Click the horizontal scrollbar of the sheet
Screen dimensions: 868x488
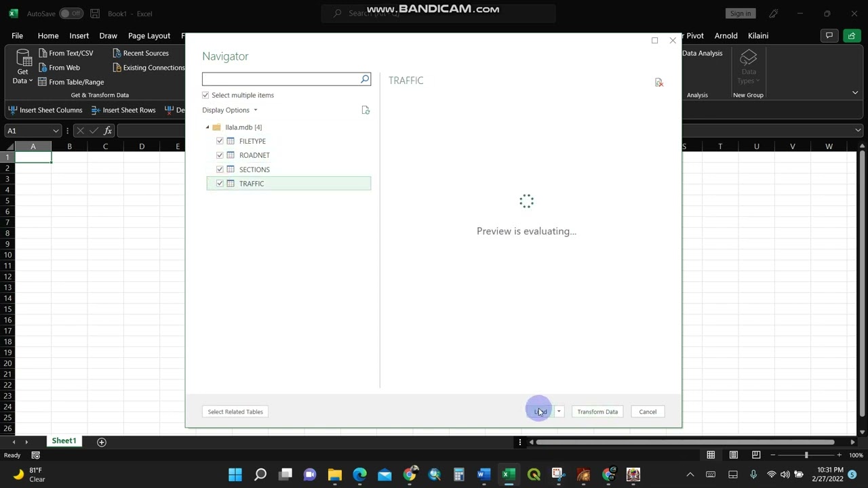[x=685, y=443]
